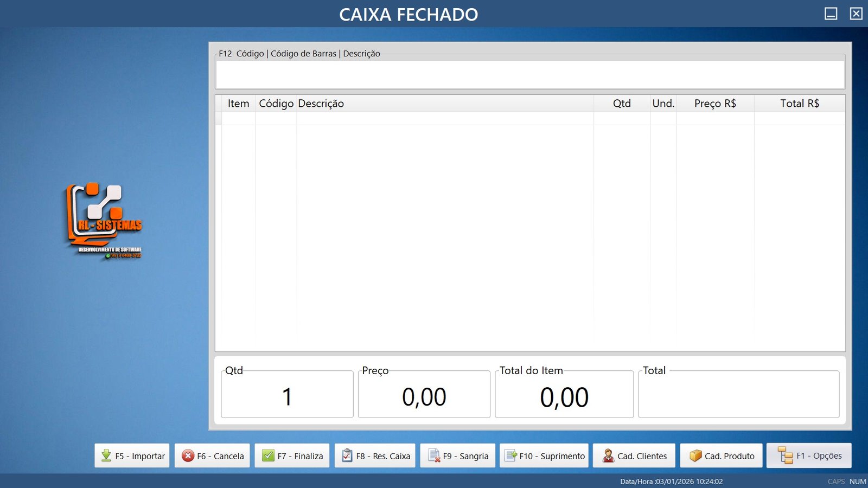
Task: Click the F1 Opções tree icon
Action: coord(785,455)
